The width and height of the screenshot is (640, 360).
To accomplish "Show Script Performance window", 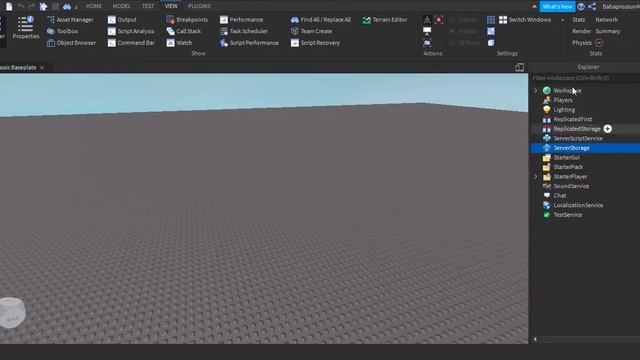I will [x=249, y=43].
